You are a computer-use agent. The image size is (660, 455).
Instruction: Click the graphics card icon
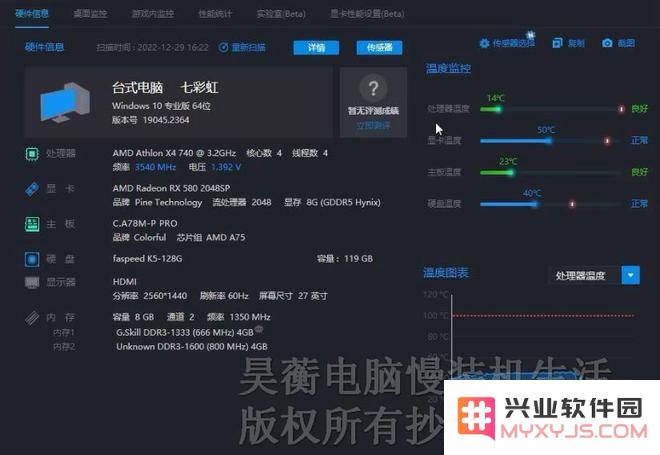coord(32,189)
